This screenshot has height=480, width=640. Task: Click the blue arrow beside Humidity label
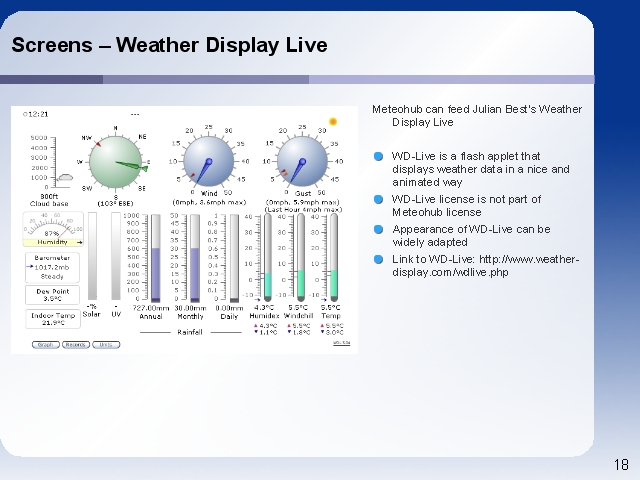pyautogui.click(x=80, y=242)
